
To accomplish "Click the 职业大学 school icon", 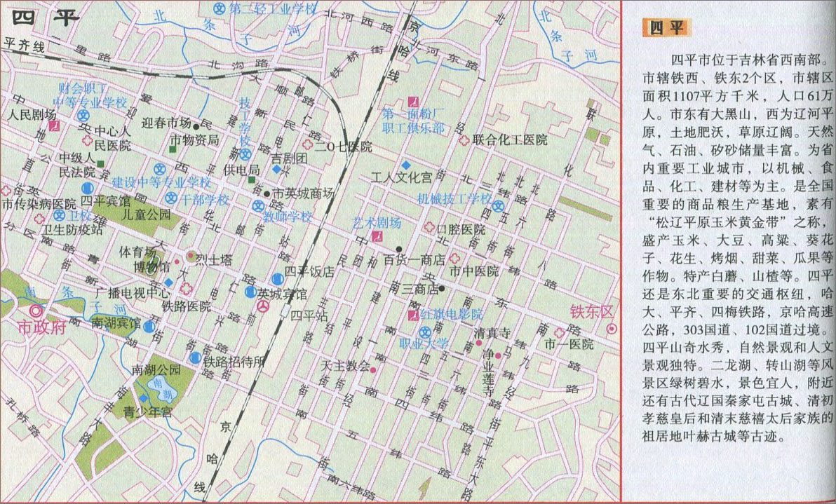I will (x=425, y=332).
